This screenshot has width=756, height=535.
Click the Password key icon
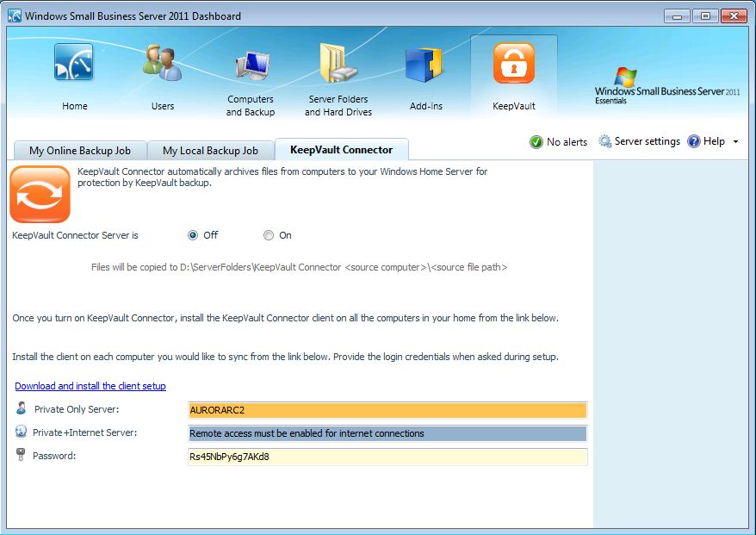pos(21,454)
